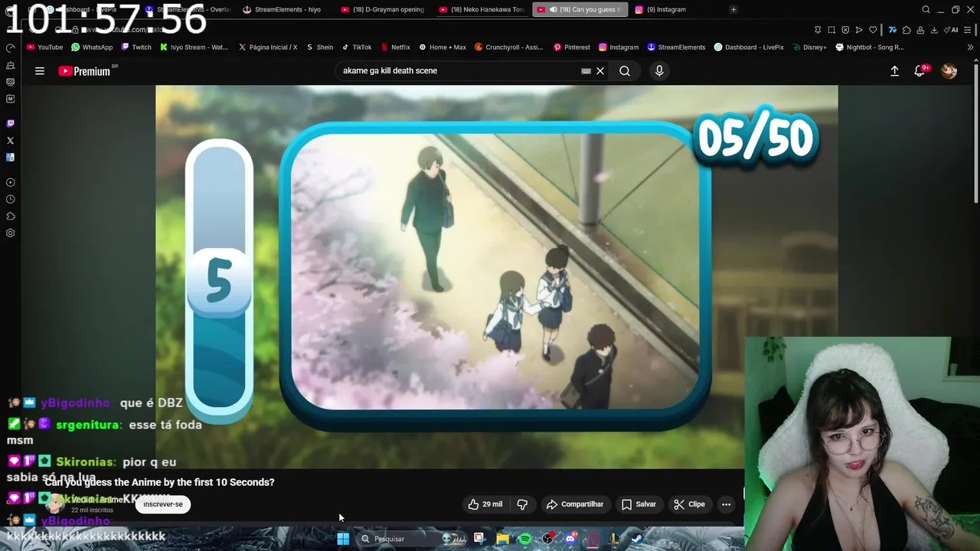
Task: Open the Netflix bookmark
Action: [x=395, y=47]
